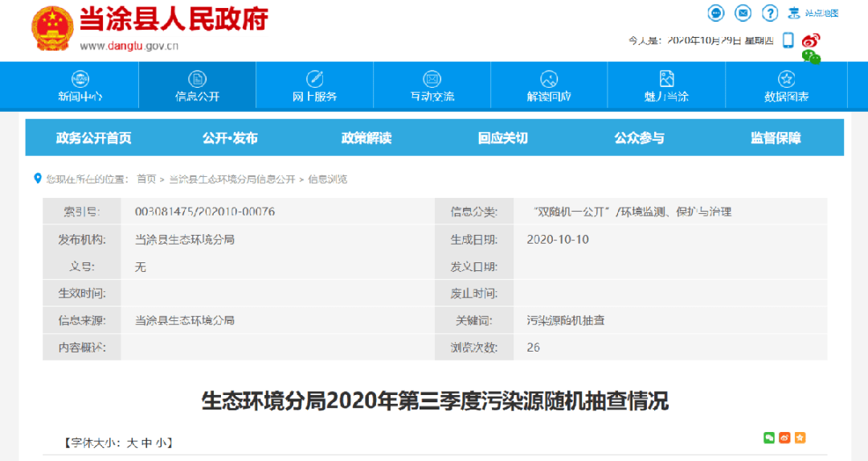Open the 政务公开首页 tab
The width and height of the screenshot is (868, 461).
coord(93,138)
